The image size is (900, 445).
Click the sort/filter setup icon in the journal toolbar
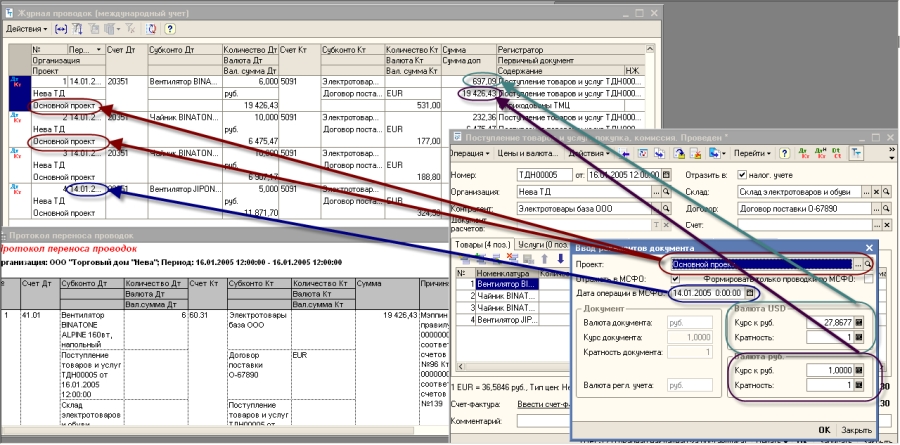77,28
